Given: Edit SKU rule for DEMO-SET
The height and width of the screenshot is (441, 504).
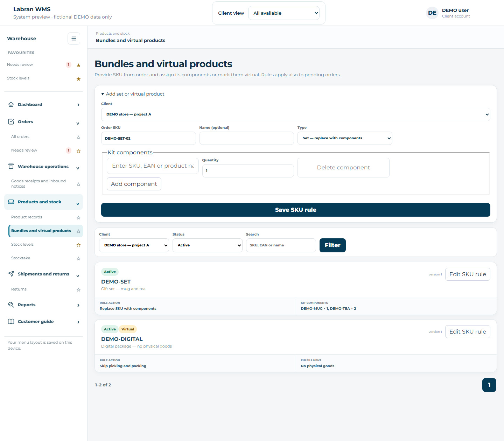Looking at the screenshot, I should tap(468, 274).
